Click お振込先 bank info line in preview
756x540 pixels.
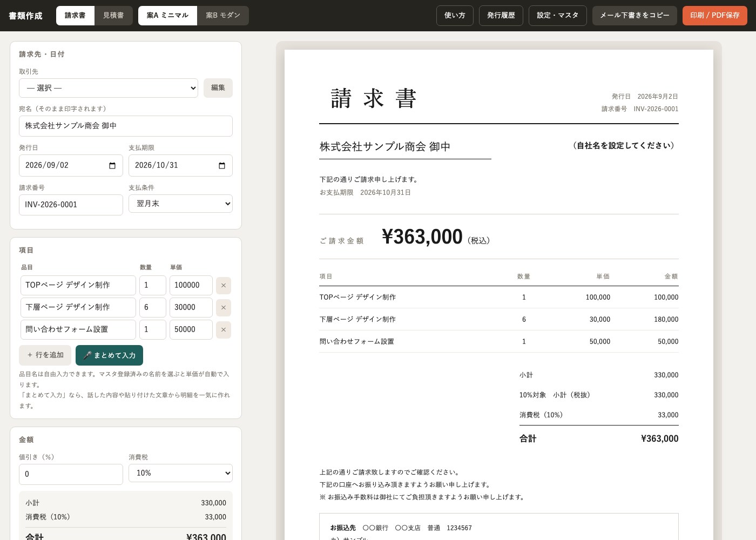(x=401, y=528)
